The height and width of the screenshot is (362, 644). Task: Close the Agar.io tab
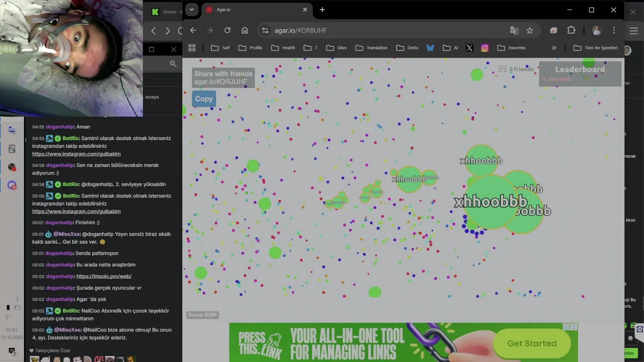(305, 10)
